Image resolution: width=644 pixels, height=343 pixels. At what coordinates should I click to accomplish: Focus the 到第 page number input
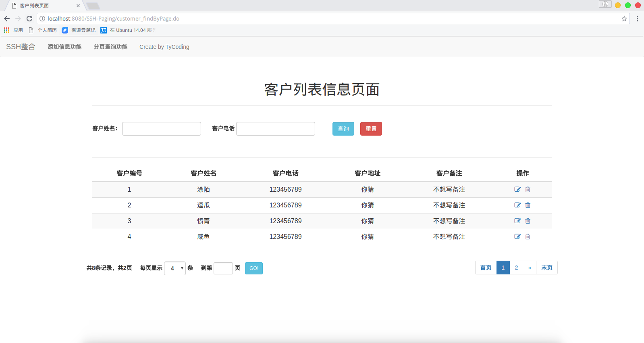tap(223, 268)
